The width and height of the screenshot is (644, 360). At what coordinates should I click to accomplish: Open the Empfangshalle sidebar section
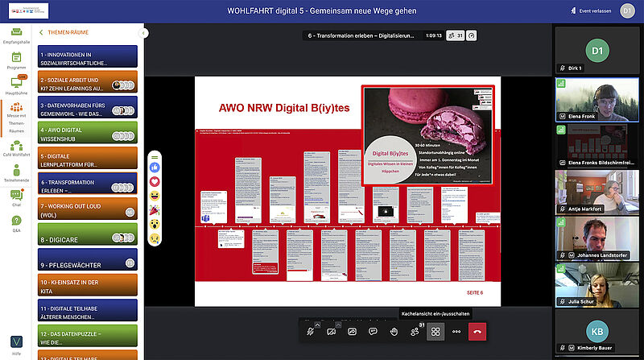coord(16,35)
